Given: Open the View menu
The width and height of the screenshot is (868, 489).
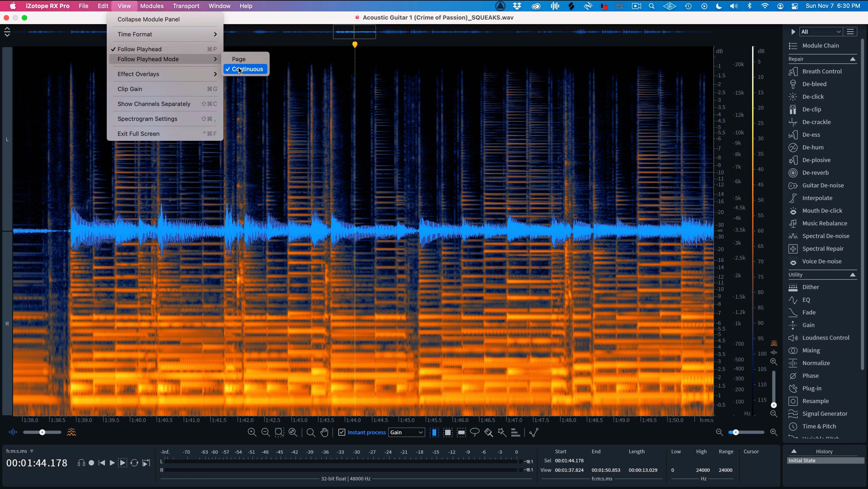Looking at the screenshot, I should (x=124, y=6).
